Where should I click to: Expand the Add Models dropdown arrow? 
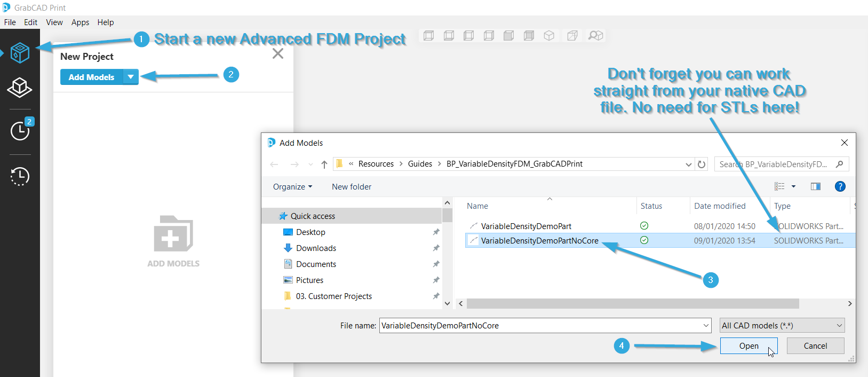[x=131, y=77]
